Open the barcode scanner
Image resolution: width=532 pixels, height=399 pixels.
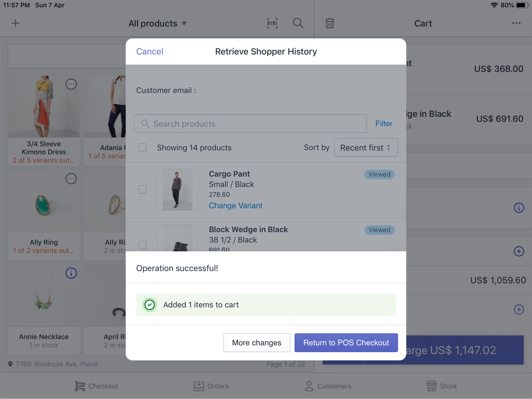(x=272, y=23)
